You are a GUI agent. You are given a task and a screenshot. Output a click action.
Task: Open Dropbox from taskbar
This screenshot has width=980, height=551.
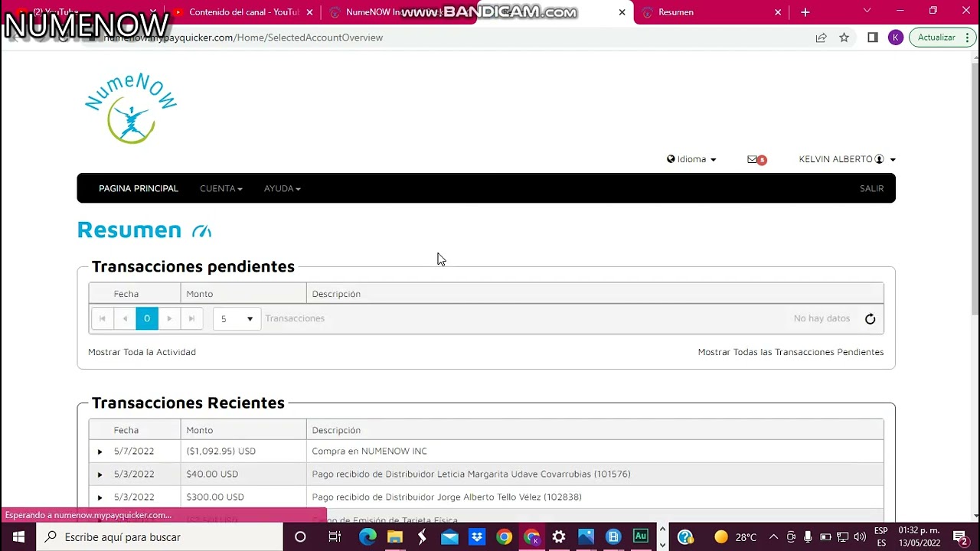(x=476, y=537)
